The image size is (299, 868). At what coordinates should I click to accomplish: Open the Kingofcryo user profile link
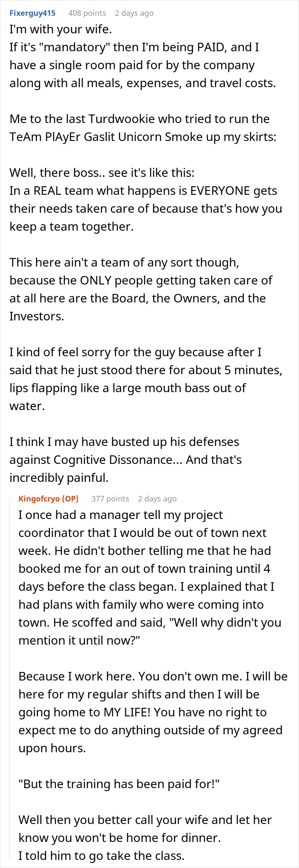(40, 499)
